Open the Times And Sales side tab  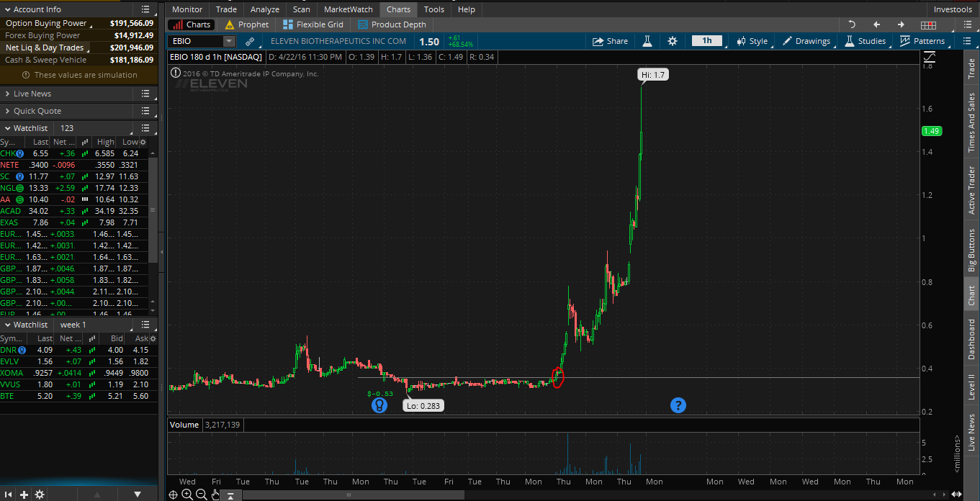[971, 122]
